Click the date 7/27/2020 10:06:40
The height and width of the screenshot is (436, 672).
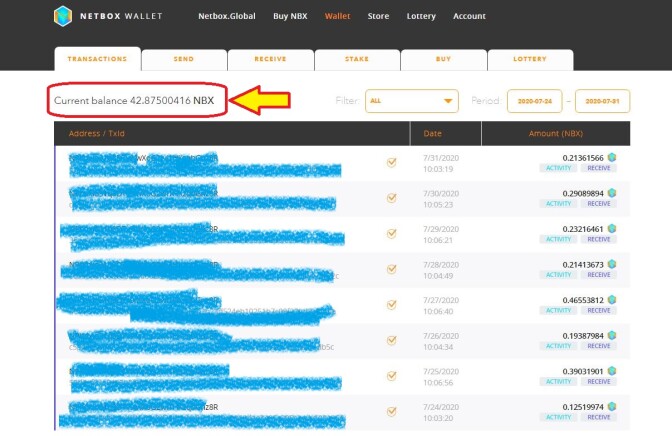(x=441, y=306)
